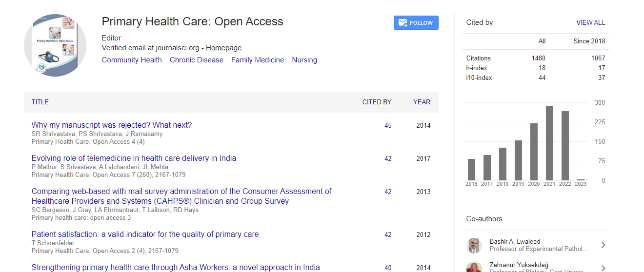644x272 pixels.
Task: Select the Nursing topic
Action: tap(304, 60)
